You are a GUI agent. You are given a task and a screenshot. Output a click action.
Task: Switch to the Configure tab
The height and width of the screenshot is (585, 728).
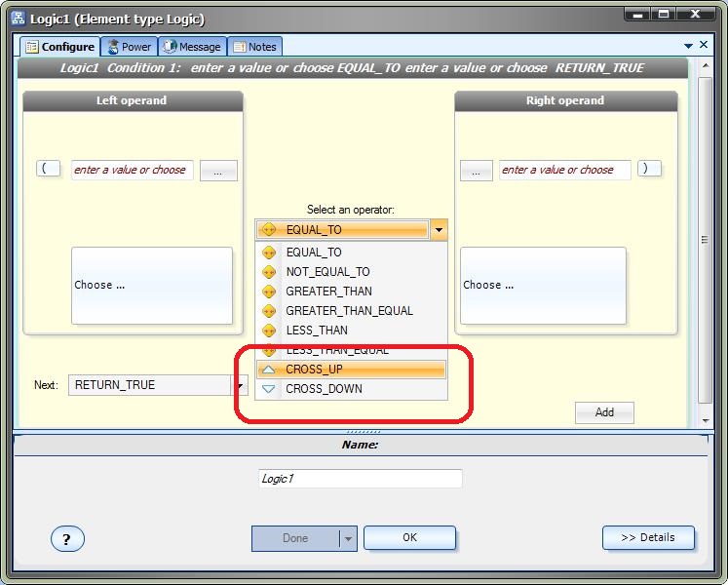(x=60, y=47)
